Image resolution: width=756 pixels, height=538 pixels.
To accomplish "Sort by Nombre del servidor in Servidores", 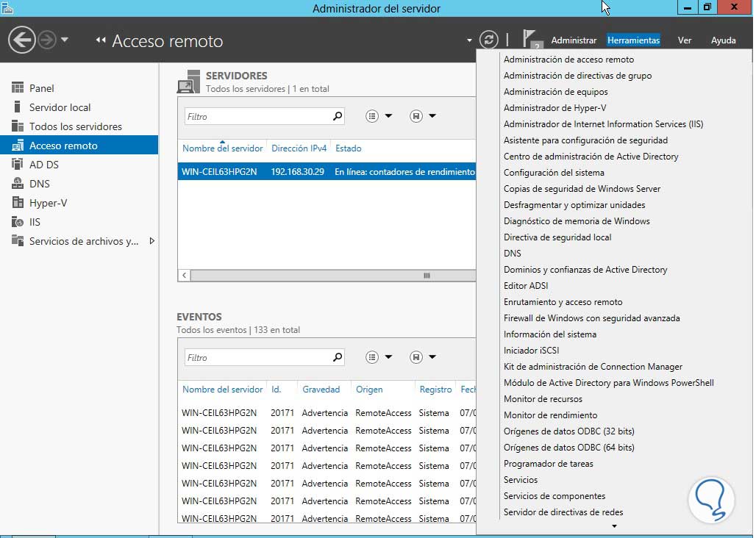I will (x=222, y=148).
